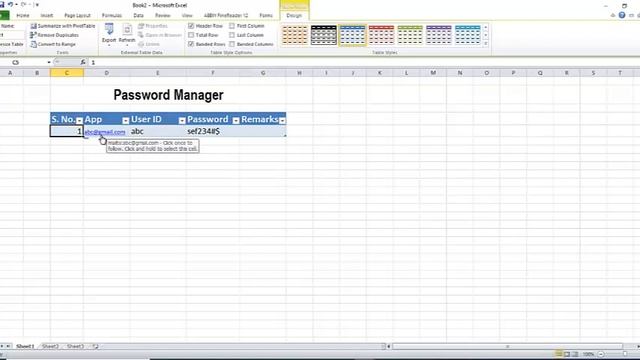Follow the abc@gmail.com hyperlink
Image resolution: width=640 pixels, height=360 pixels.
105,132
